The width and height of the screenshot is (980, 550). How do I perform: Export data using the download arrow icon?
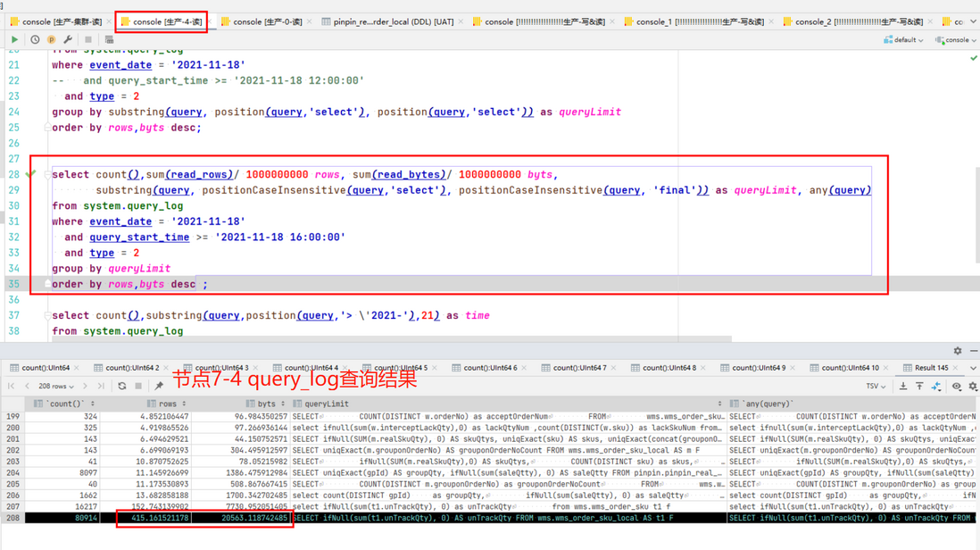tap(903, 387)
